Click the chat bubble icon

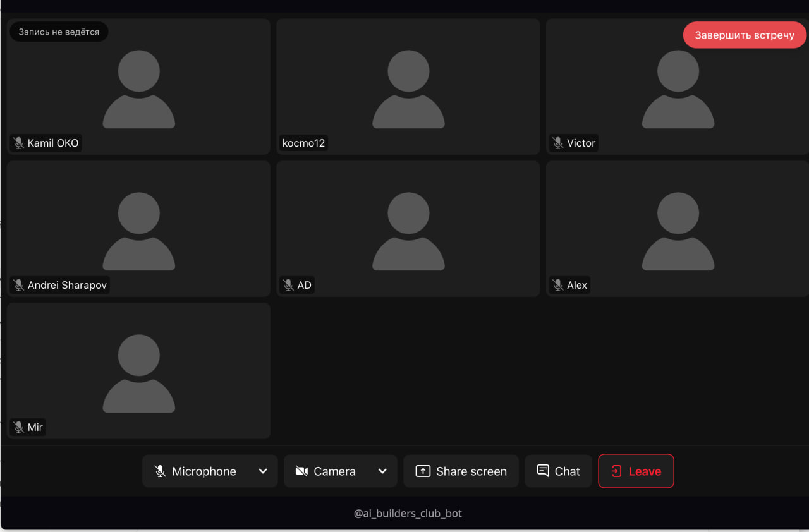[x=543, y=471]
